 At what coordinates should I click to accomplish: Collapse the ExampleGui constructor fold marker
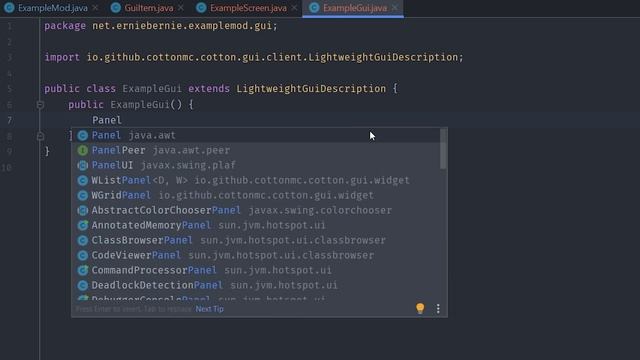click(40, 105)
